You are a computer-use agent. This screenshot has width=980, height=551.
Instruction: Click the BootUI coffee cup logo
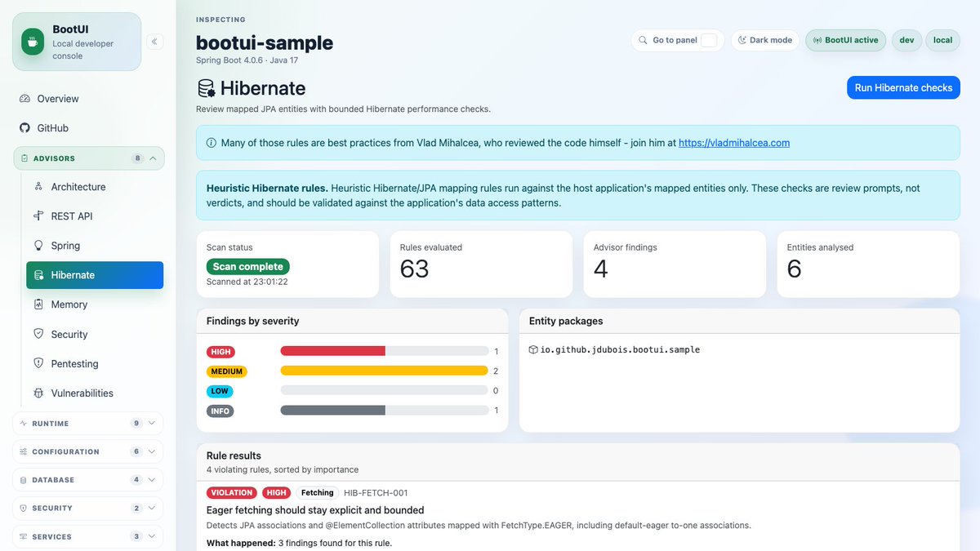click(33, 42)
